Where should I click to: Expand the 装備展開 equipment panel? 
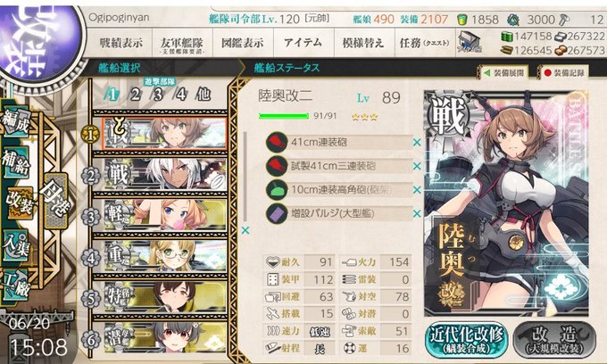click(x=504, y=73)
